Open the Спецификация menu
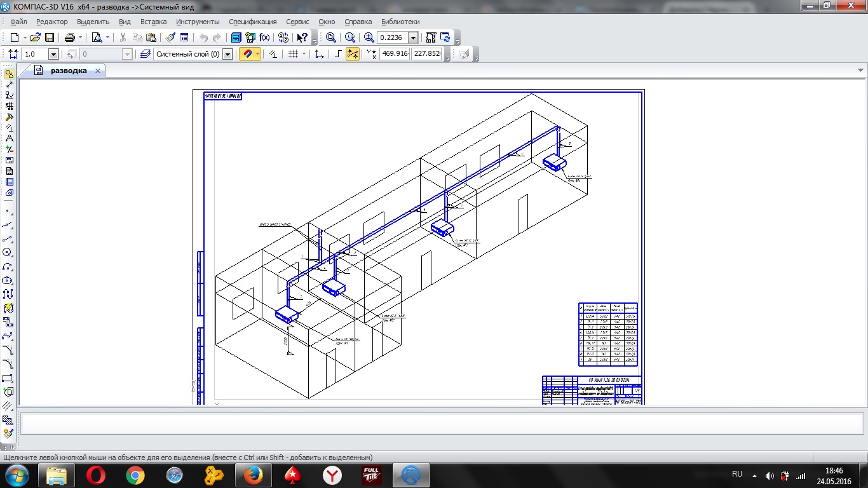 (252, 22)
